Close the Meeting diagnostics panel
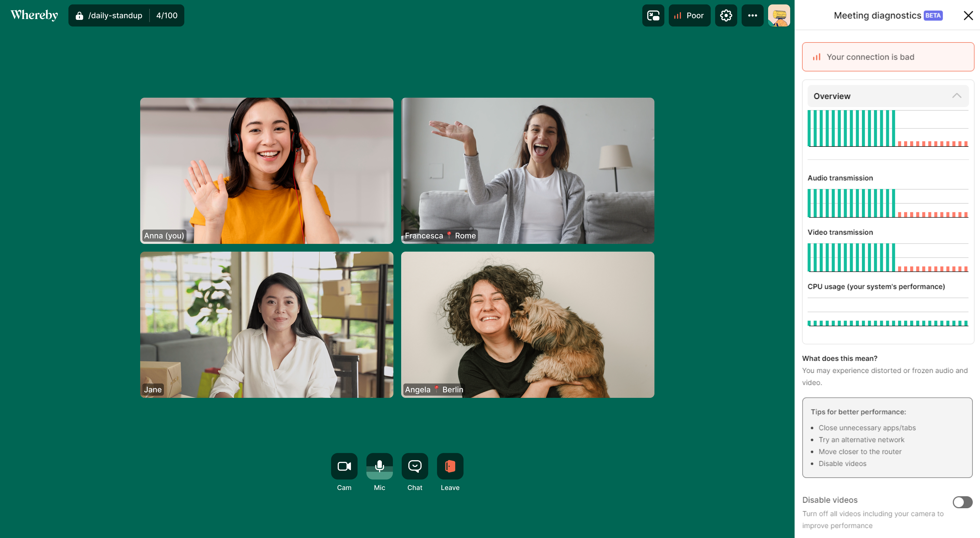The height and width of the screenshot is (538, 980). pos(968,16)
